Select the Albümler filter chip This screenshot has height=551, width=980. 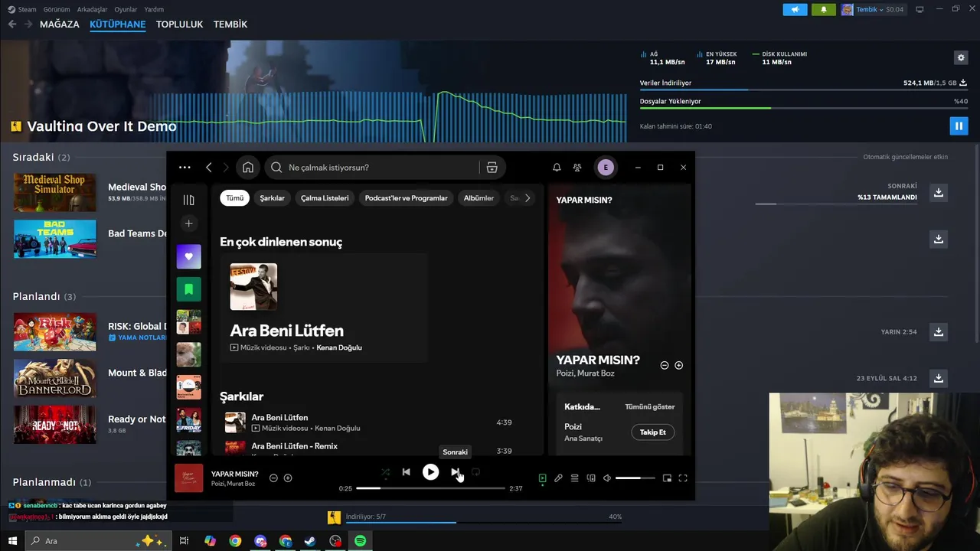coord(479,198)
